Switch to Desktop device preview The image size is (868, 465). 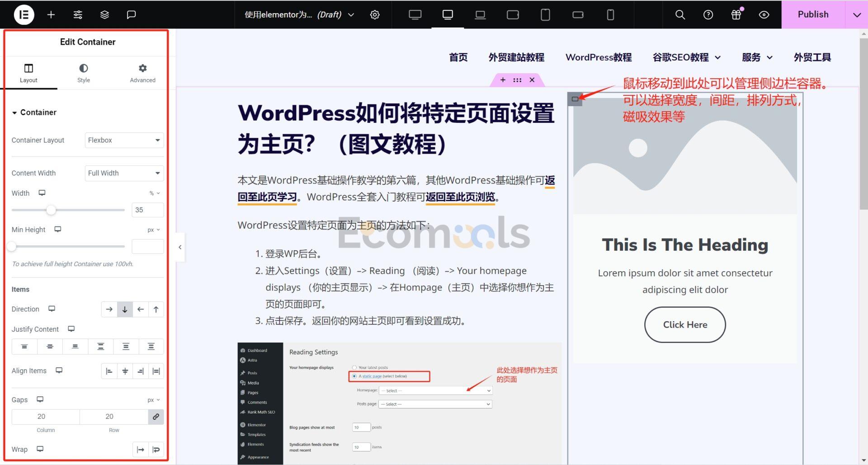tap(448, 14)
